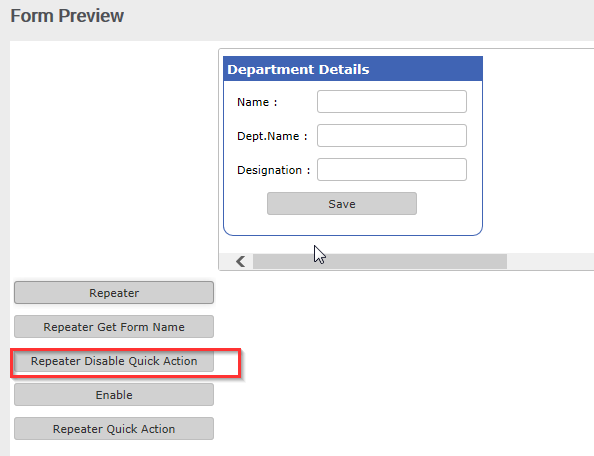The image size is (594, 456).
Task: Click the left arrow of horizontal scrollbar
Action: pos(241,261)
